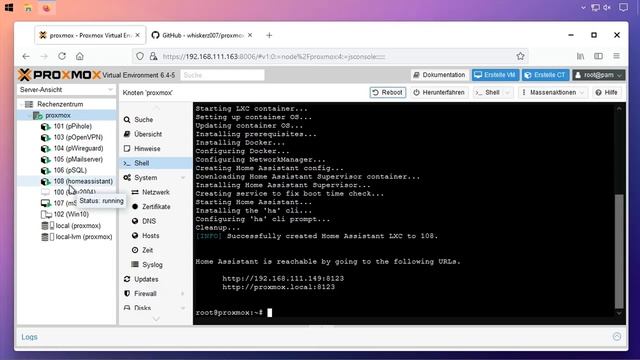Open File Explorer from taskbar
Screen dimensions: 640x360
coord(28,8)
